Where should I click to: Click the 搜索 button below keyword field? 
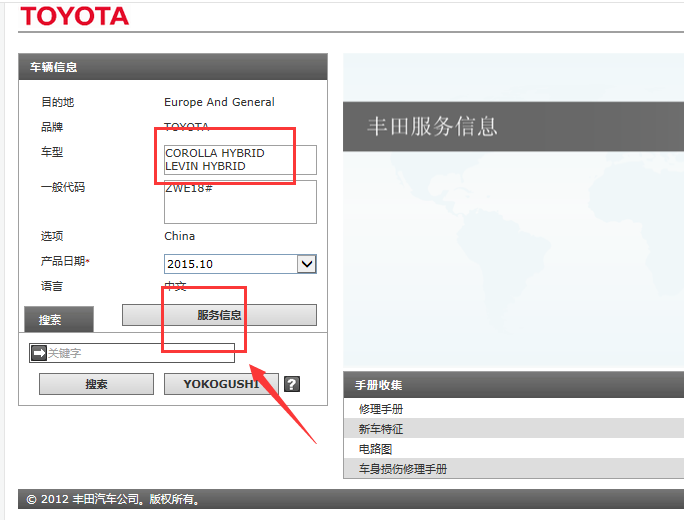pyautogui.click(x=96, y=384)
